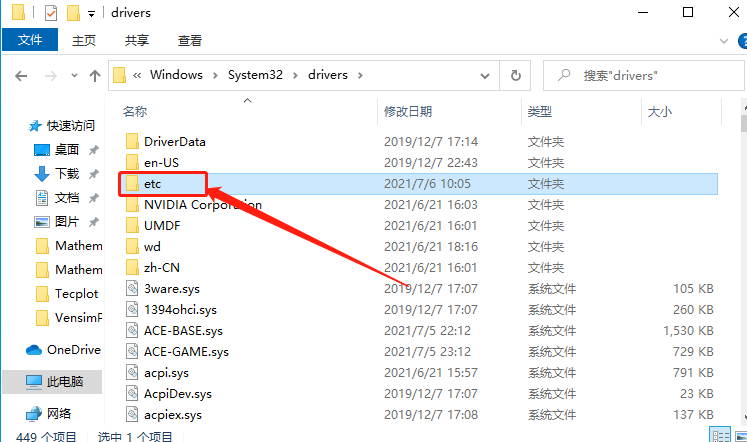Click the acpi.sys file icon
This screenshot has height=442, width=747.
coord(132,372)
